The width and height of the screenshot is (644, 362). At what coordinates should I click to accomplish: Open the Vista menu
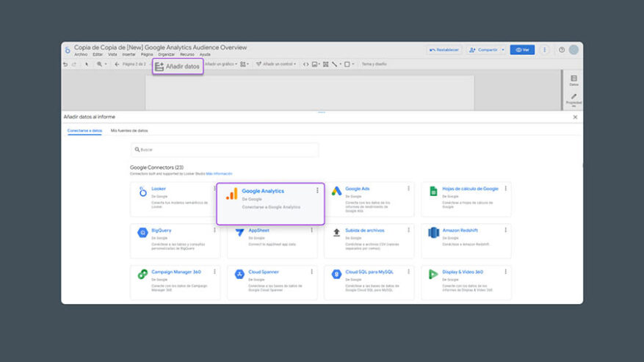pos(112,54)
